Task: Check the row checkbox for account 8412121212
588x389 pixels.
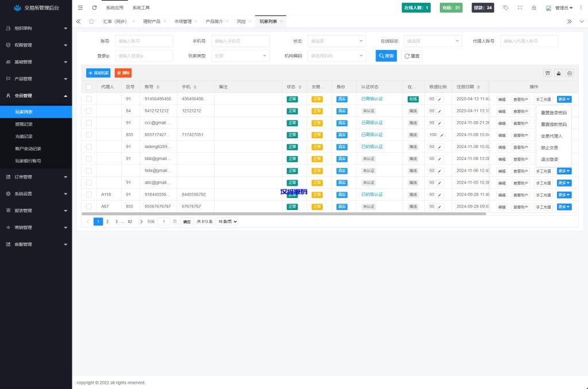Action: [89, 111]
